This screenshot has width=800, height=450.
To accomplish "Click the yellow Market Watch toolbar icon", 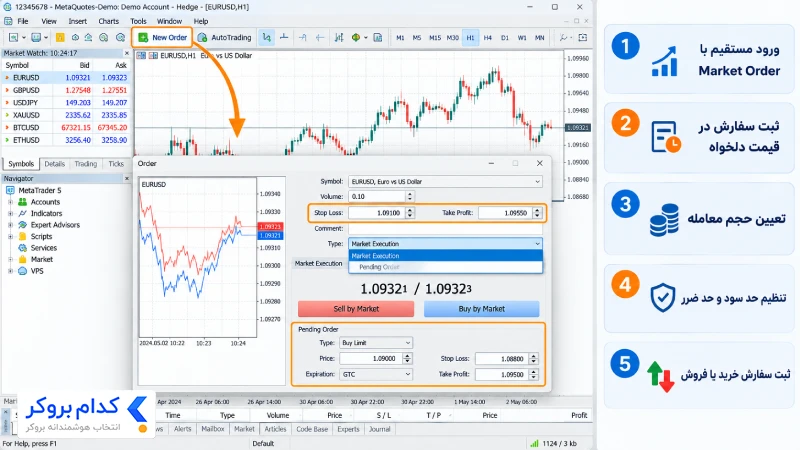I will 60,37.
